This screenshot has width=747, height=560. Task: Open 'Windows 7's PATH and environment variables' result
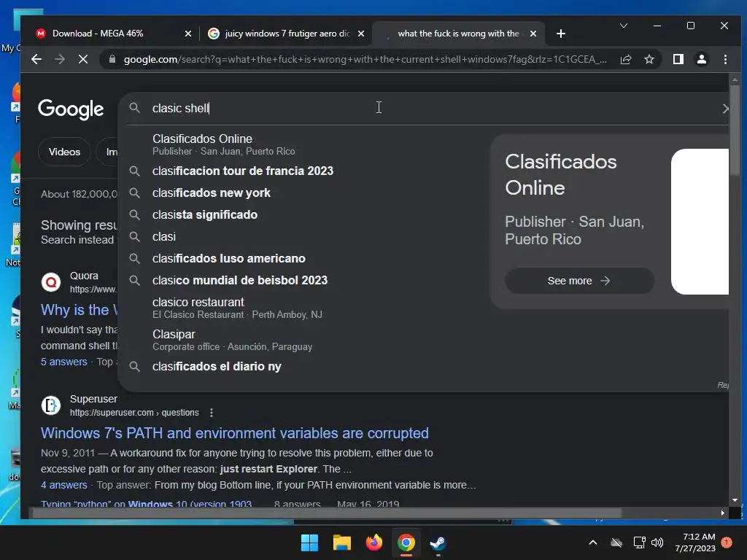click(x=234, y=433)
